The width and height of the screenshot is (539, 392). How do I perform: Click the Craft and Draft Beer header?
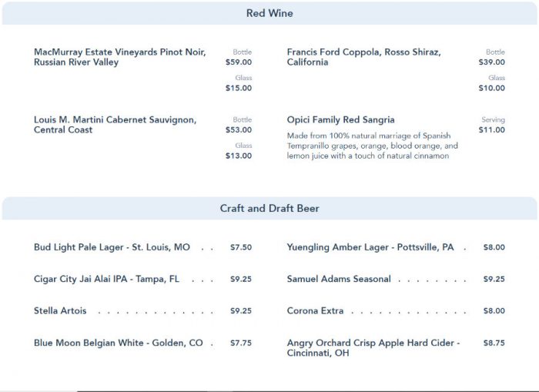[269, 208]
